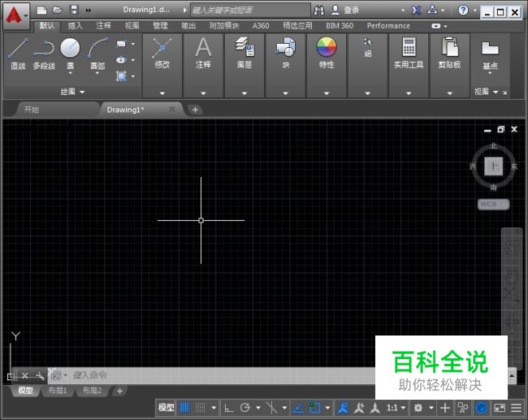The width and height of the screenshot is (528, 420).
Task: Open the status bar customization hamburger menu
Action: tap(516, 408)
